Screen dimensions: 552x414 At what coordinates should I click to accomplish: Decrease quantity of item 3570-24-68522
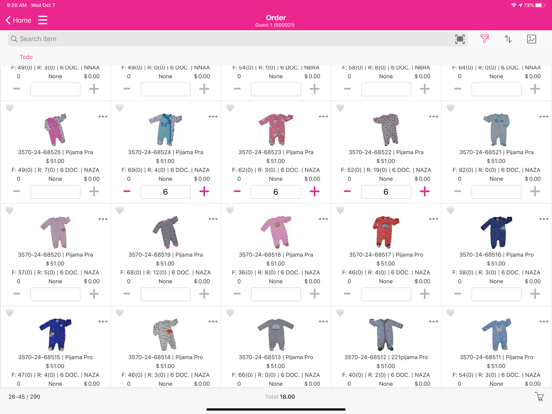click(347, 192)
